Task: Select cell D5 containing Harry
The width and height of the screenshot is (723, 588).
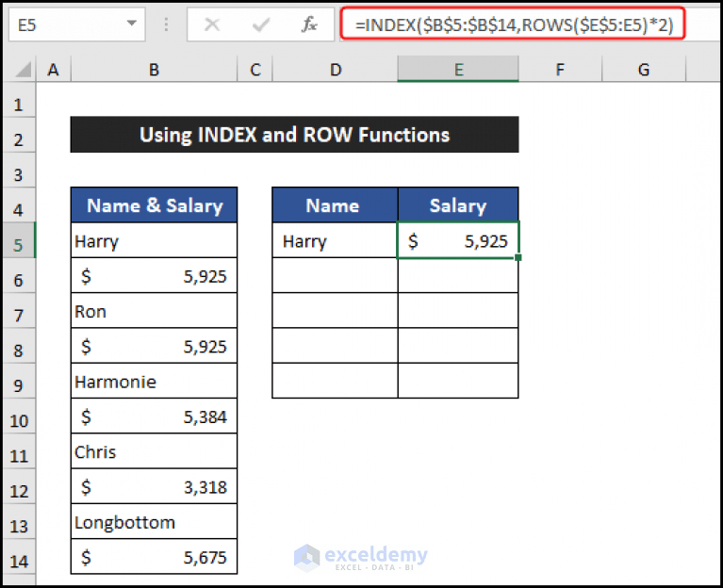Action: [x=335, y=240]
